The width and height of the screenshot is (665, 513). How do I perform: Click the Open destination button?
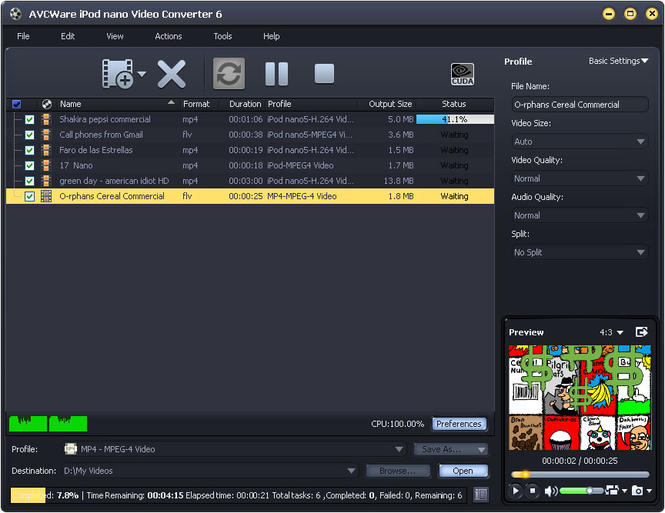(x=463, y=471)
